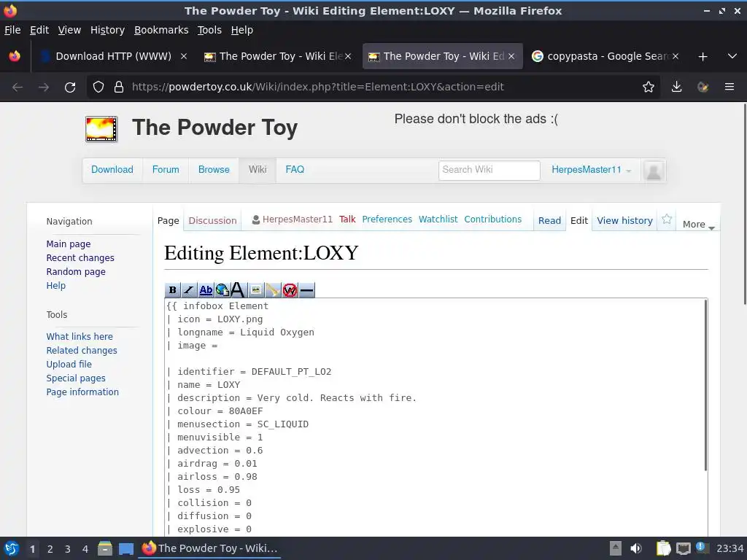The height and width of the screenshot is (560, 747).
Task: Open the taskbar application menu launcher
Action: pyautogui.click(x=12, y=548)
